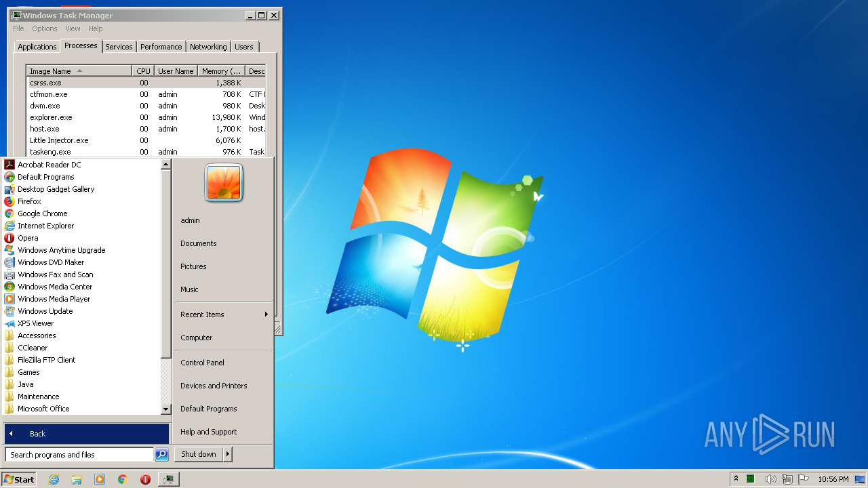Click Back in the Start menu
Screen dimensions: 868x488
87,434
